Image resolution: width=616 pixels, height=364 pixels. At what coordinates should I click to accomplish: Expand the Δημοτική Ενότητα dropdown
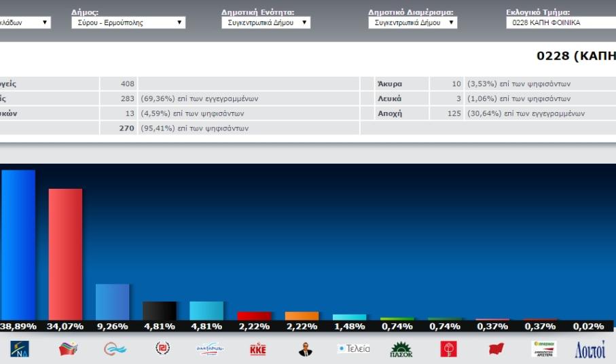(x=266, y=22)
